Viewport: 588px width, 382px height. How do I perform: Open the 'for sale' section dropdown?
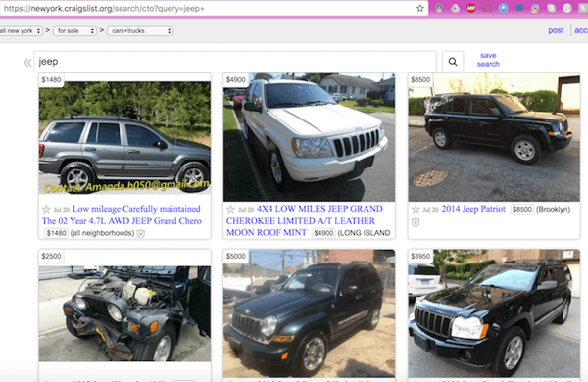click(75, 31)
